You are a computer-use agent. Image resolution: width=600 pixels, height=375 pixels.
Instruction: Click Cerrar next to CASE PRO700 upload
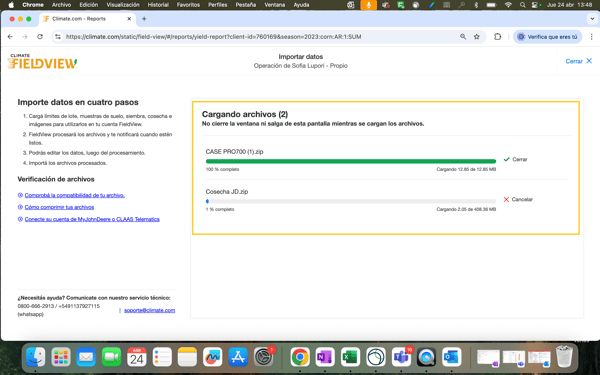point(515,159)
